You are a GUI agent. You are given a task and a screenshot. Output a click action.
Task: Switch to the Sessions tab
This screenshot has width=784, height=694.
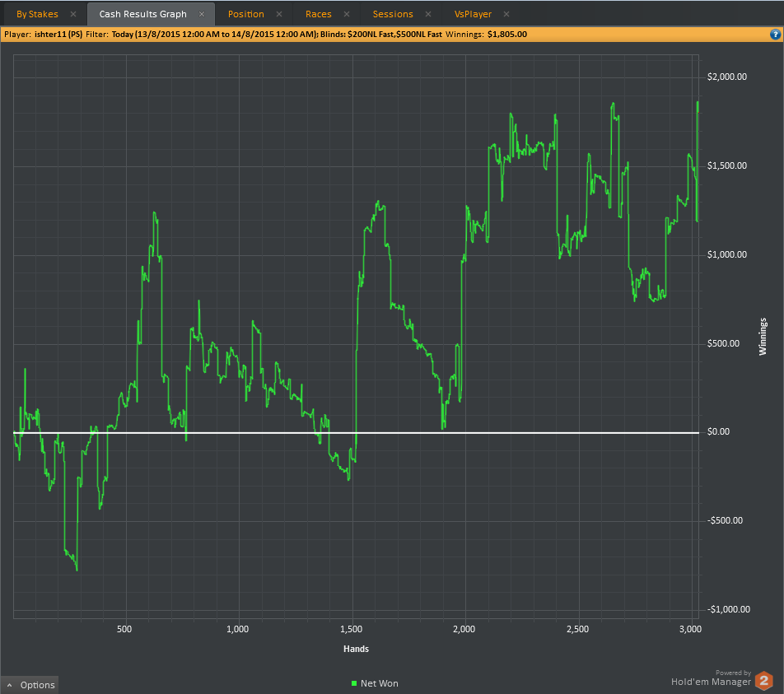[393, 14]
